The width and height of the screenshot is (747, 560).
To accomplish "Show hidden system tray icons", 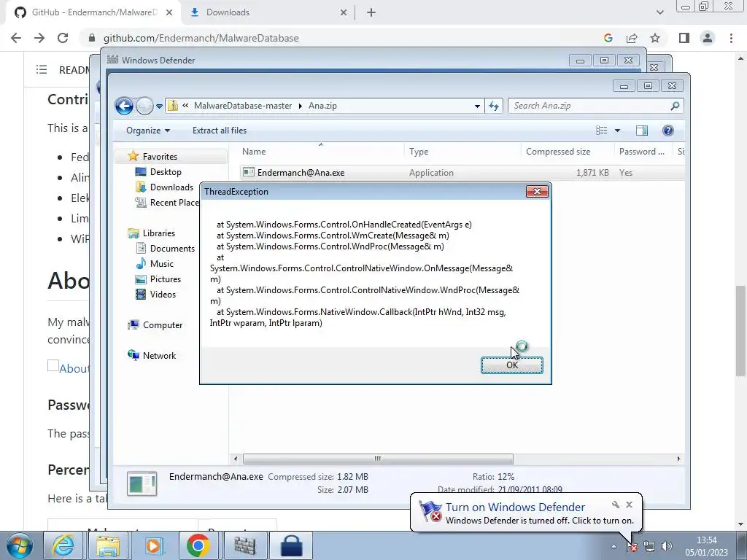I will pyautogui.click(x=614, y=546).
